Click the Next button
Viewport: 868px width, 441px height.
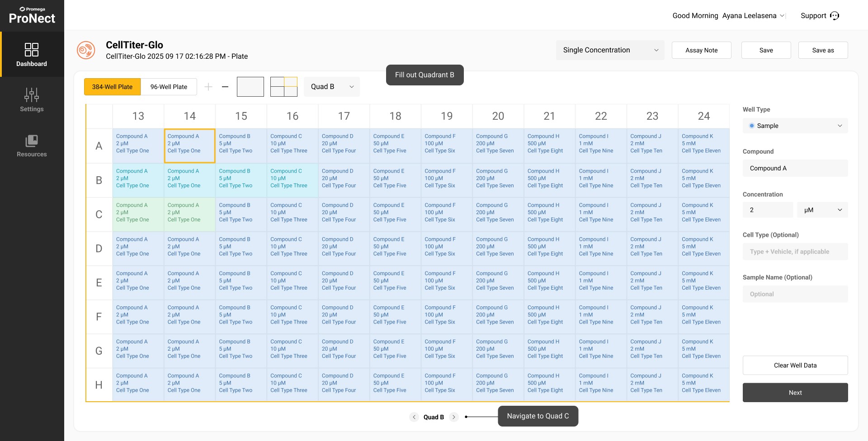coord(795,393)
